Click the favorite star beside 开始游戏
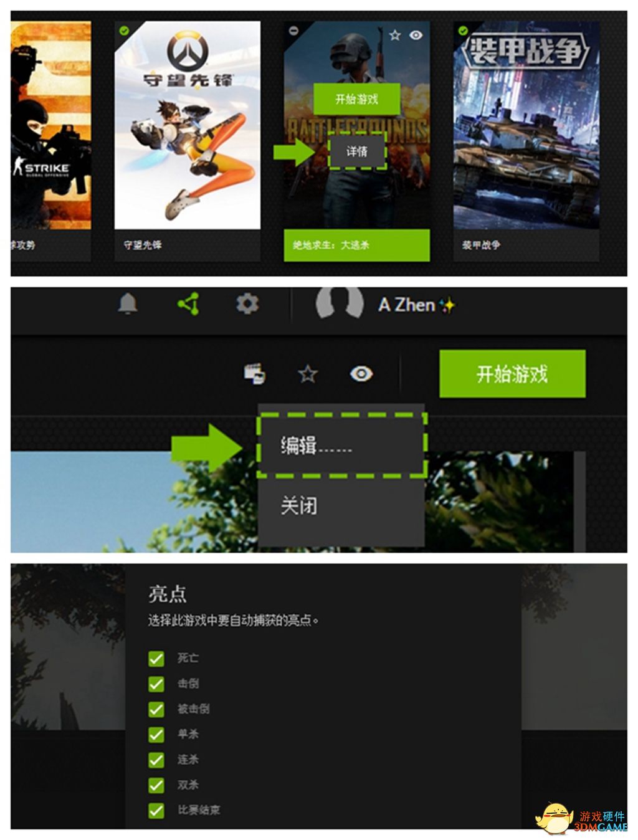The image size is (638, 840). click(x=308, y=374)
